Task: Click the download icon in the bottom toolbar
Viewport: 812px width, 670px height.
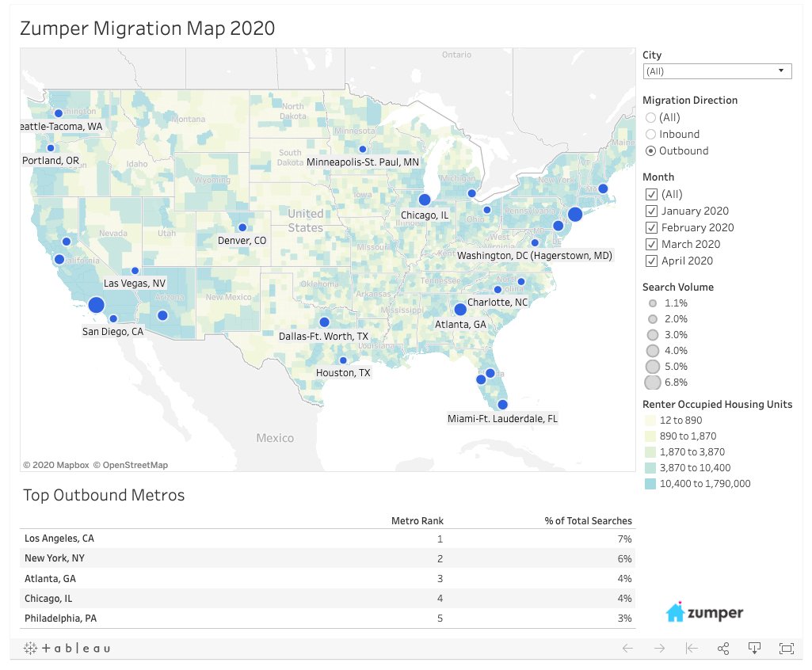Action: tap(753, 648)
